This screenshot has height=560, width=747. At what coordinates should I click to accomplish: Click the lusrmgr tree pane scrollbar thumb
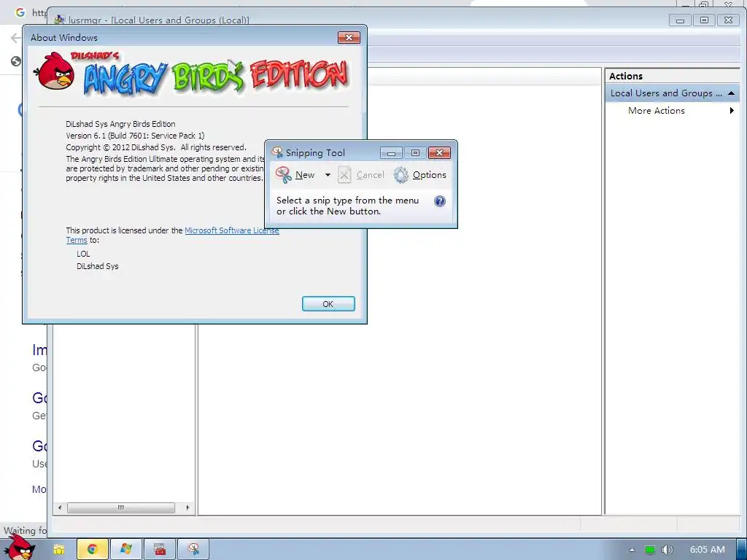(x=121, y=507)
